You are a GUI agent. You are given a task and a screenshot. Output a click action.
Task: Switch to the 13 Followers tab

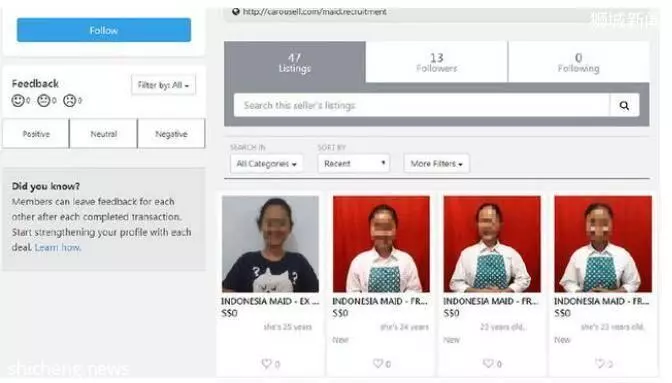[437, 62]
